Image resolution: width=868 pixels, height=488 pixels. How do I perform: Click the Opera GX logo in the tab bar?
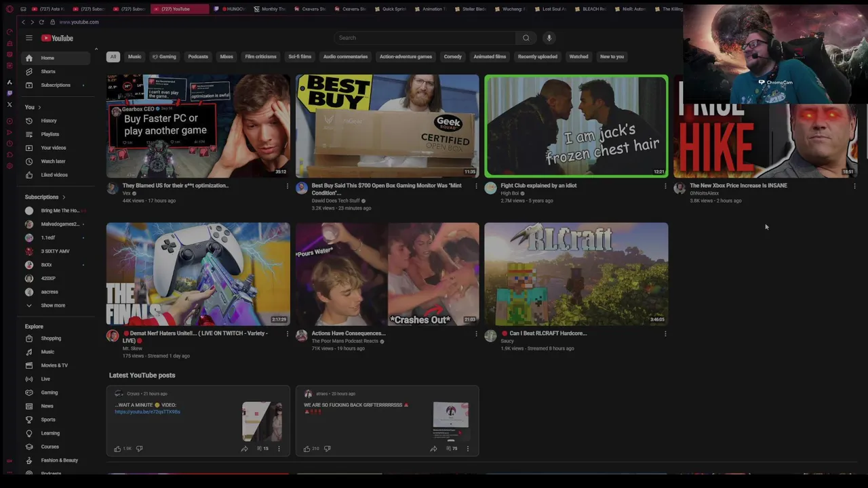click(x=9, y=9)
